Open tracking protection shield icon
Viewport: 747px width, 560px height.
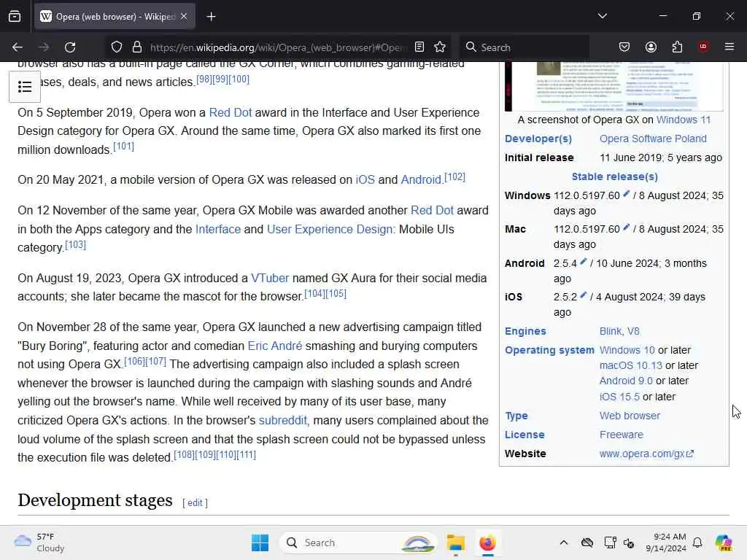click(x=117, y=47)
